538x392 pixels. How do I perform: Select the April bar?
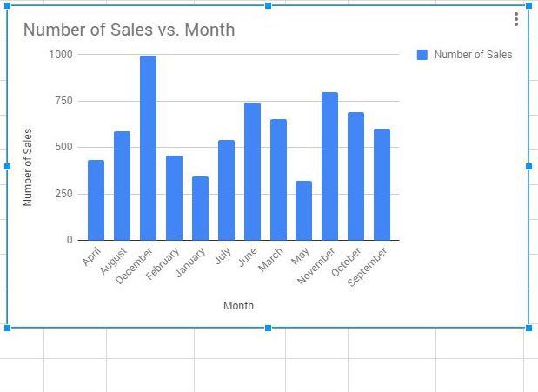click(x=96, y=200)
